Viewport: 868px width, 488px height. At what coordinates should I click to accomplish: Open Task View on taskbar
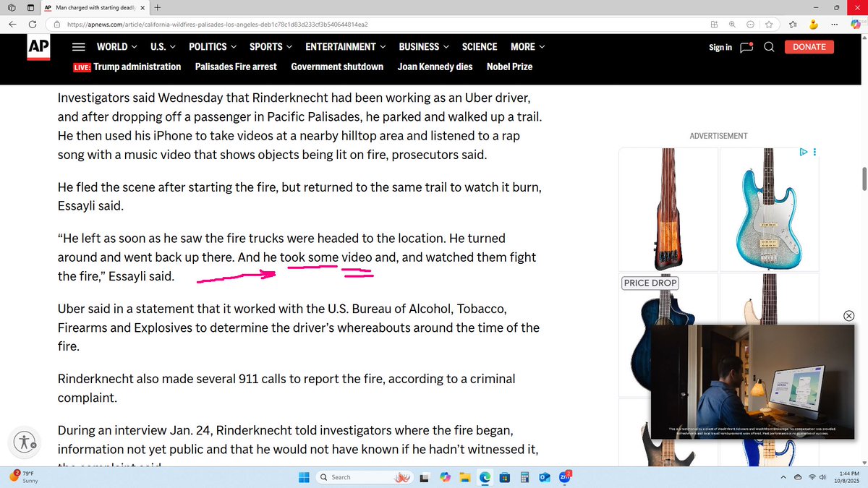[x=425, y=477]
